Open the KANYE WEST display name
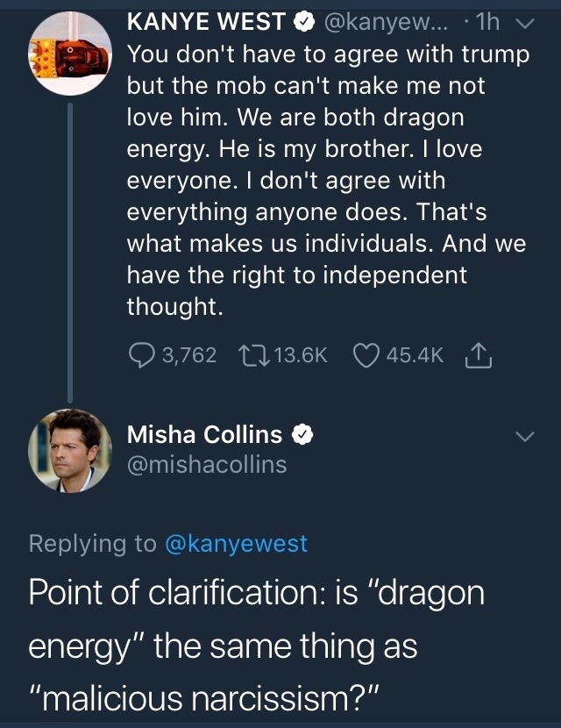Screen dimensions: 561x728 coord(207,19)
